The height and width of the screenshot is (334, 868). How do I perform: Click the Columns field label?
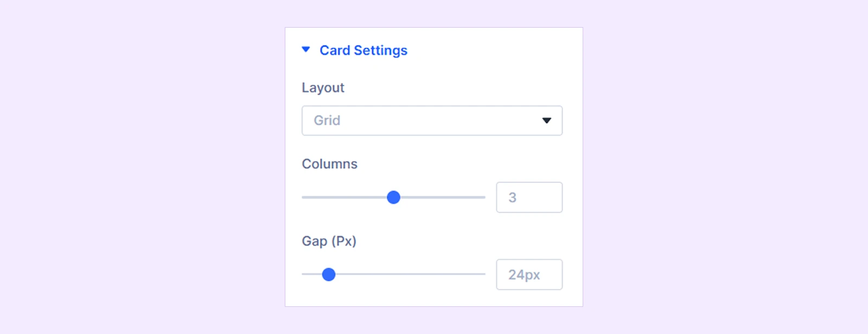point(329,164)
